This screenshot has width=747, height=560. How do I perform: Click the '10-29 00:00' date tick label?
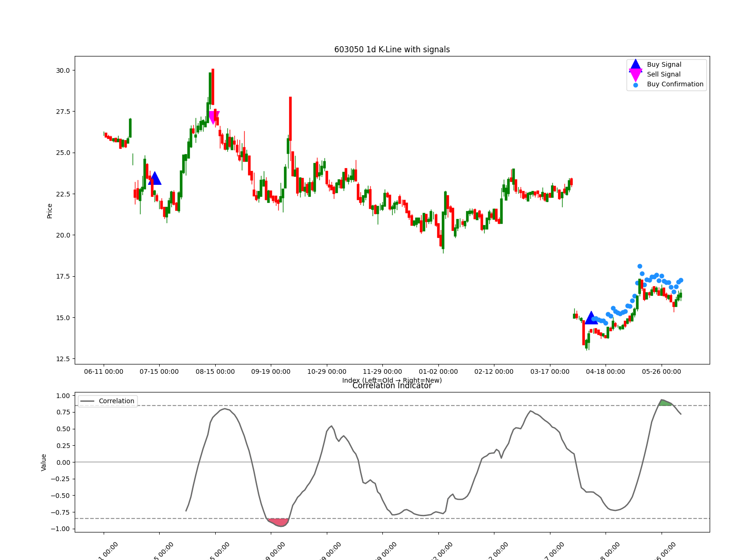click(x=327, y=372)
